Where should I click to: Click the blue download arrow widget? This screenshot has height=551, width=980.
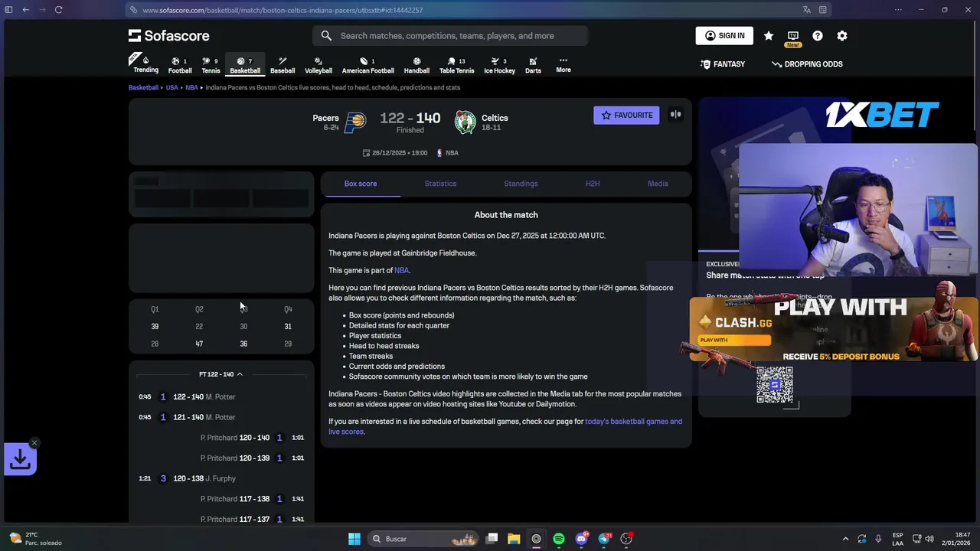(20, 460)
